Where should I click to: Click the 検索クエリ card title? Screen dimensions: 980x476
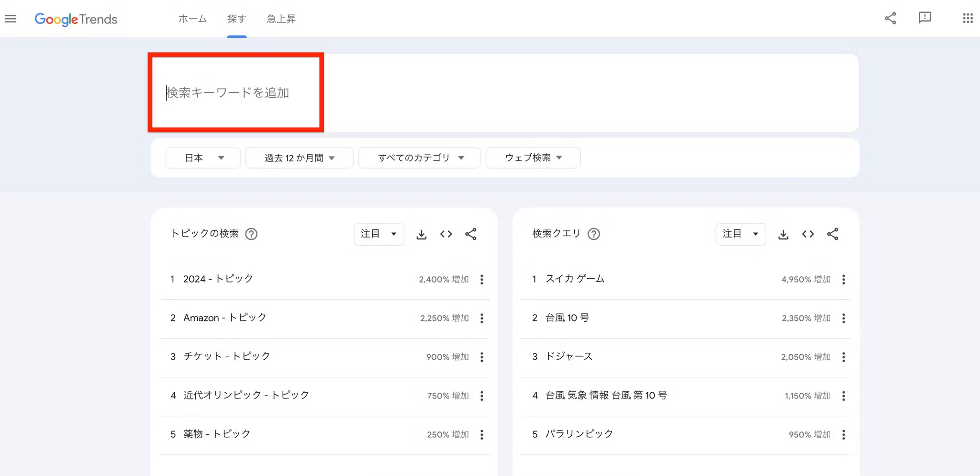(x=557, y=234)
